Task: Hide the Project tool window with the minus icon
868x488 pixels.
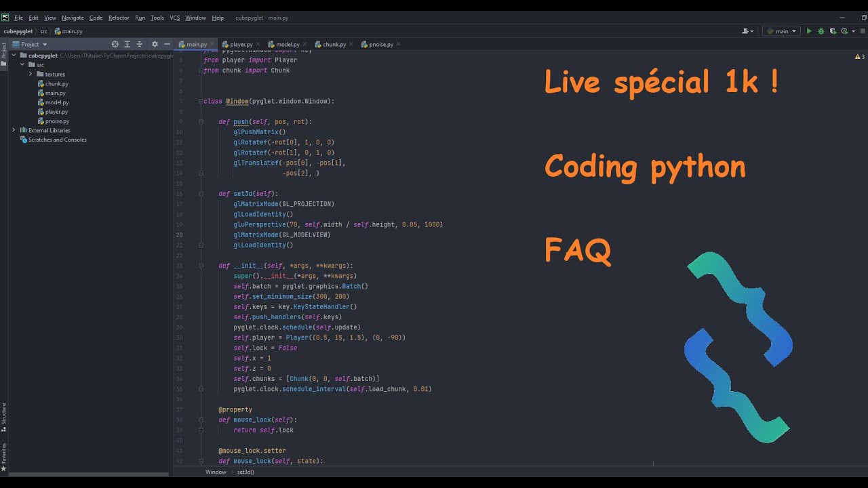Action: coord(166,44)
